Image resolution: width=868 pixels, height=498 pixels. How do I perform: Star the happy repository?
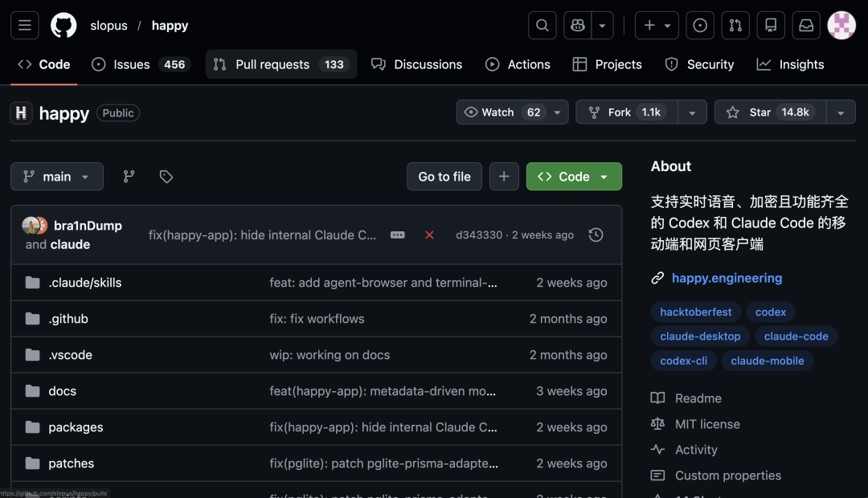pyautogui.click(x=760, y=112)
